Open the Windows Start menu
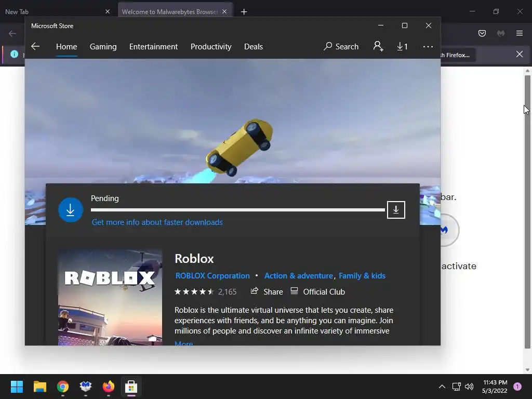Viewport: 532px width, 399px height. click(17, 387)
